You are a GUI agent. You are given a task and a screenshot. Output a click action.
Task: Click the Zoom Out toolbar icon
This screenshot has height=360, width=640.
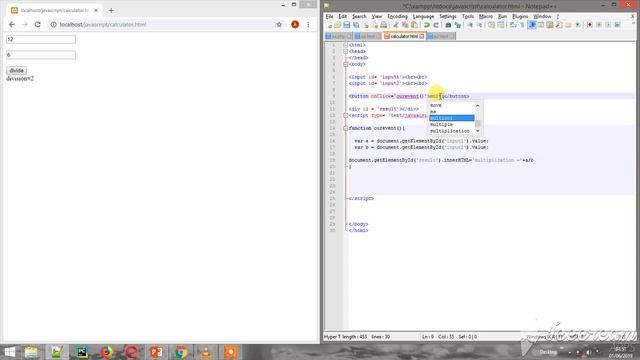coord(481,25)
